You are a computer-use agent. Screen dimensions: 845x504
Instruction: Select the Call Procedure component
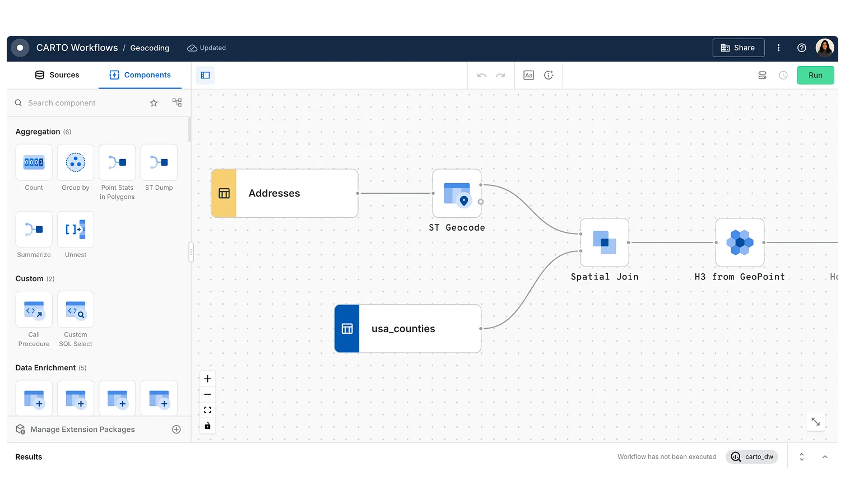34,309
